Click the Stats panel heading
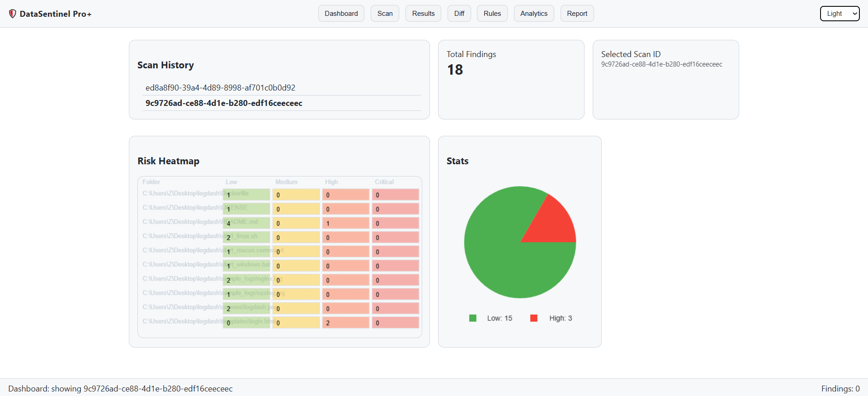The image size is (868, 396). point(458,161)
